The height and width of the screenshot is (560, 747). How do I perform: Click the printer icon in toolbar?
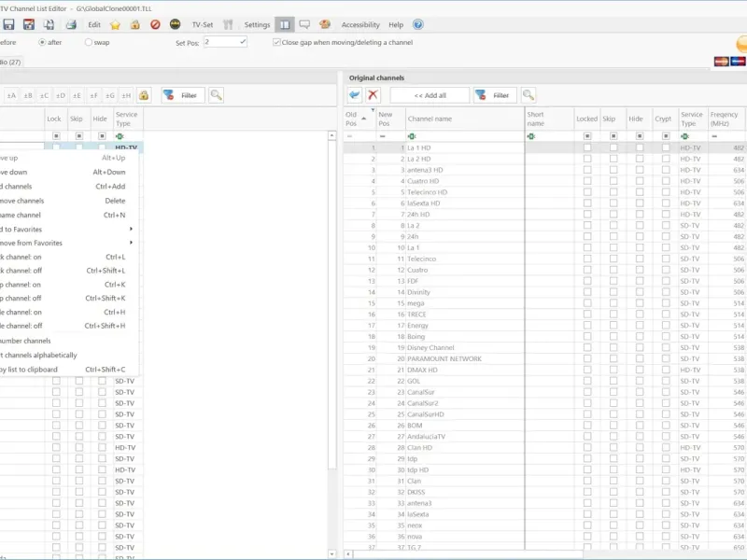click(71, 25)
